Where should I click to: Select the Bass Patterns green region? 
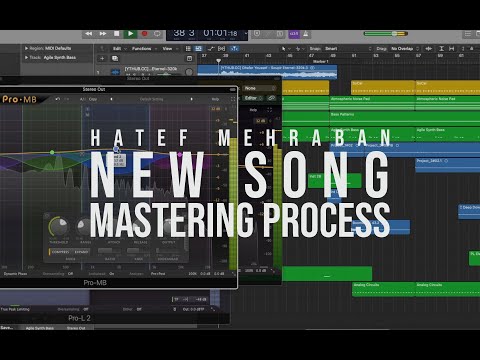pos(404,119)
